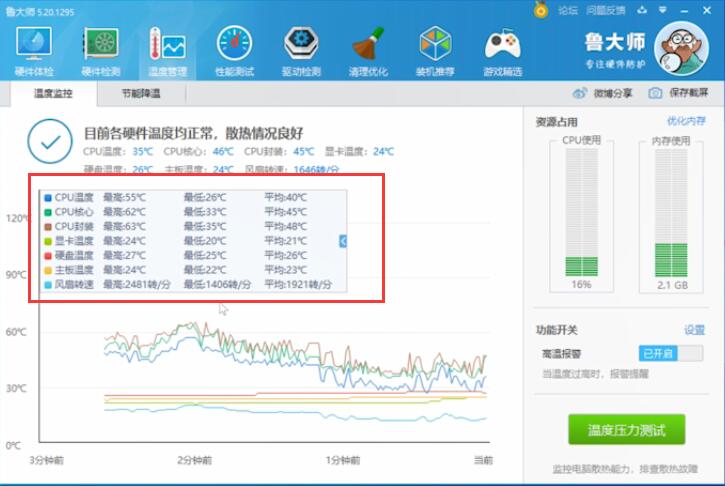
Task: Open 游戏精选 gamepad games module
Action: tap(503, 50)
